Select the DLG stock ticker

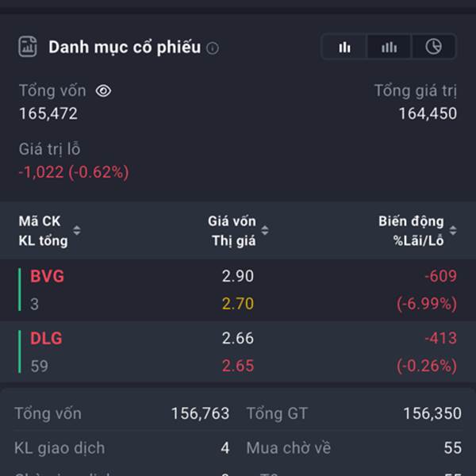(x=46, y=339)
